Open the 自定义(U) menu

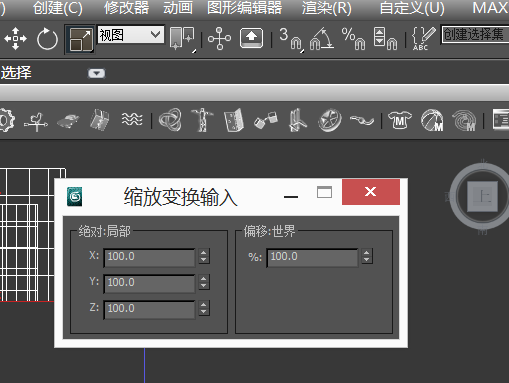[412, 8]
